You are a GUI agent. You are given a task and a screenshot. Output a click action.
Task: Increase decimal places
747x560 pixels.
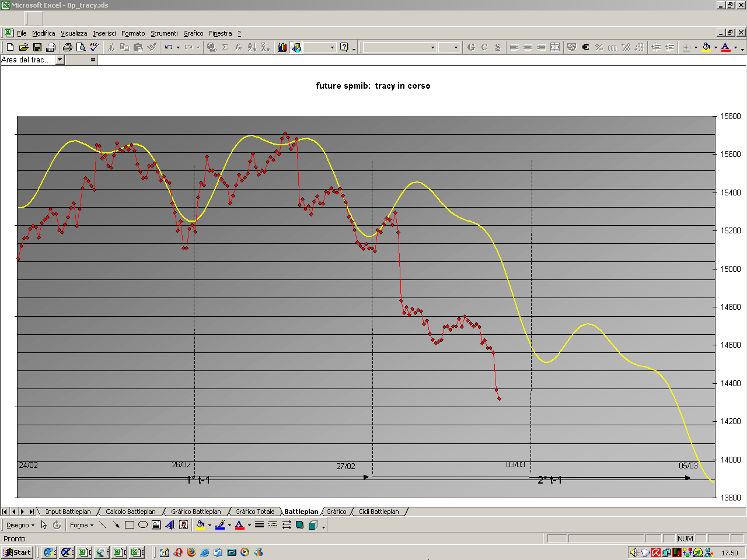(x=626, y=47)
